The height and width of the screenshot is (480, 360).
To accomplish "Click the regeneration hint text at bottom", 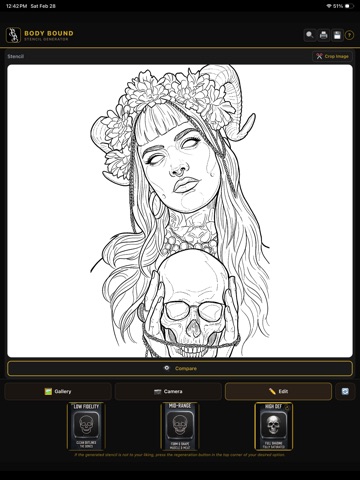I will (x=180, y=455).
